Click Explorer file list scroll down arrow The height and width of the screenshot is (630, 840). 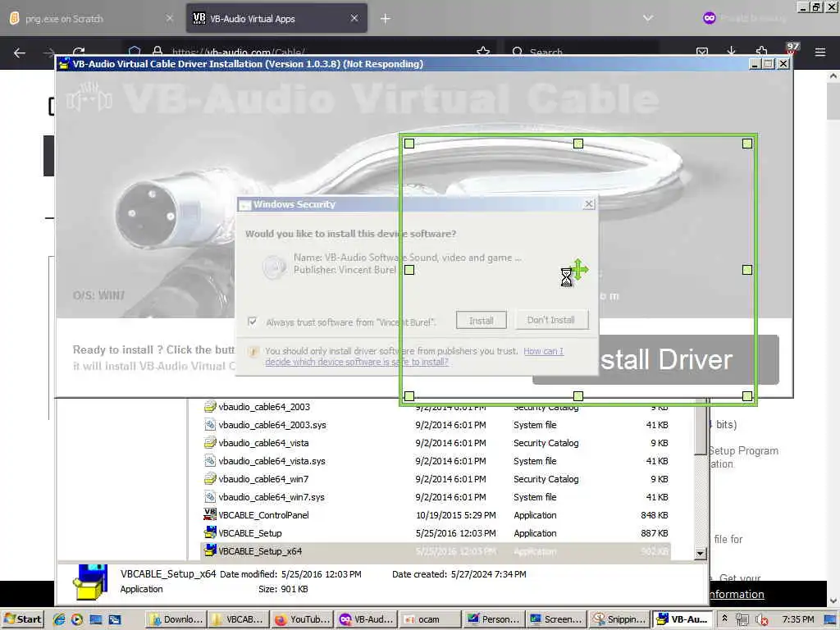701,553
